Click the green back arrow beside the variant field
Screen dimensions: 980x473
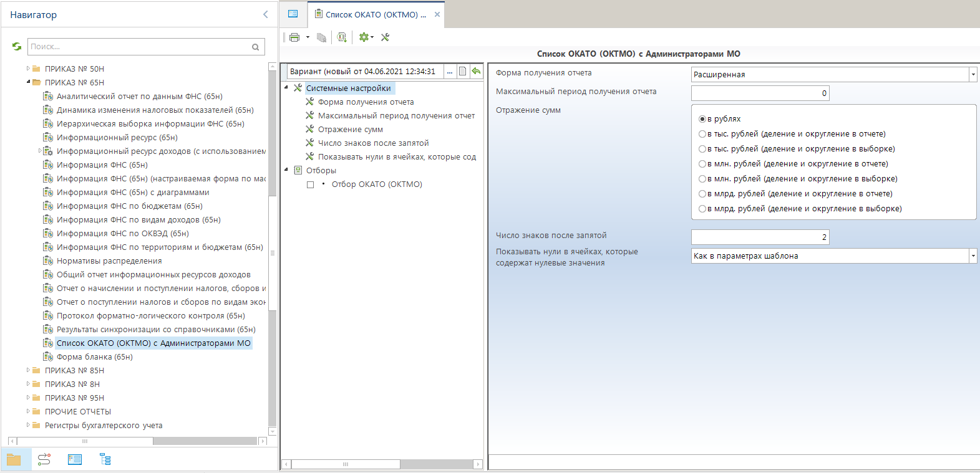[476, 71]
